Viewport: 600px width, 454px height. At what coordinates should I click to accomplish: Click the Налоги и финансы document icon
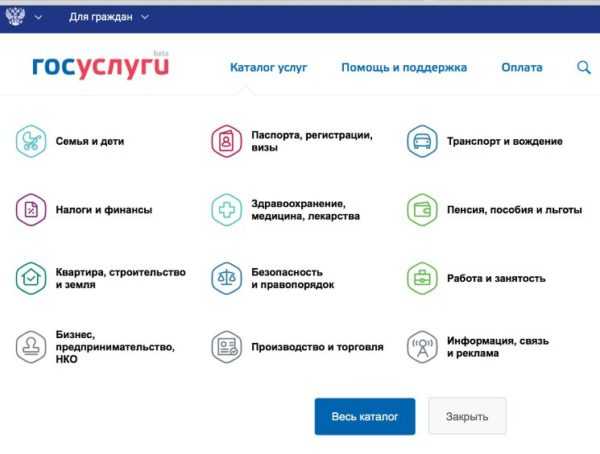[x=31, y=210]
